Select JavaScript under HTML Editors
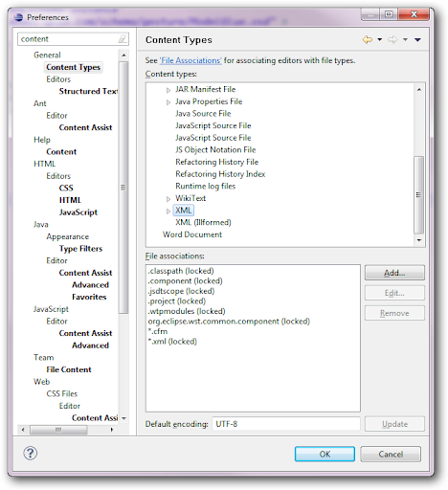448x490 pixels. [78, 212]
